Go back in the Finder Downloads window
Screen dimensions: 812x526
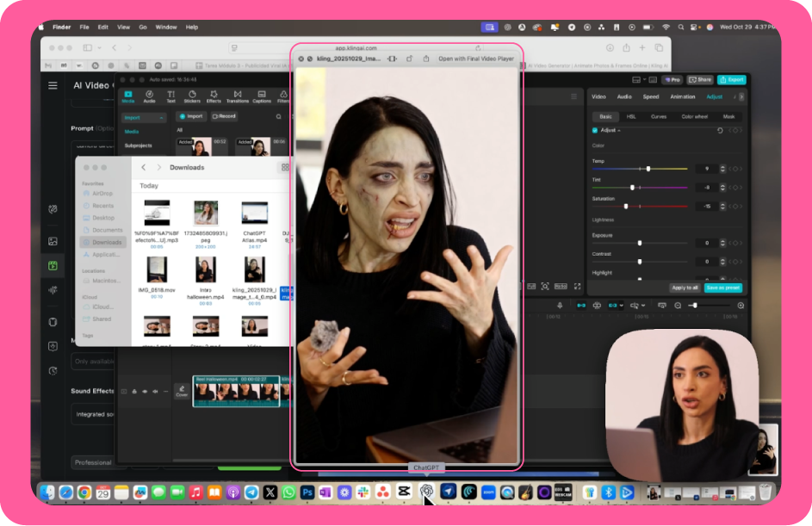144,167
